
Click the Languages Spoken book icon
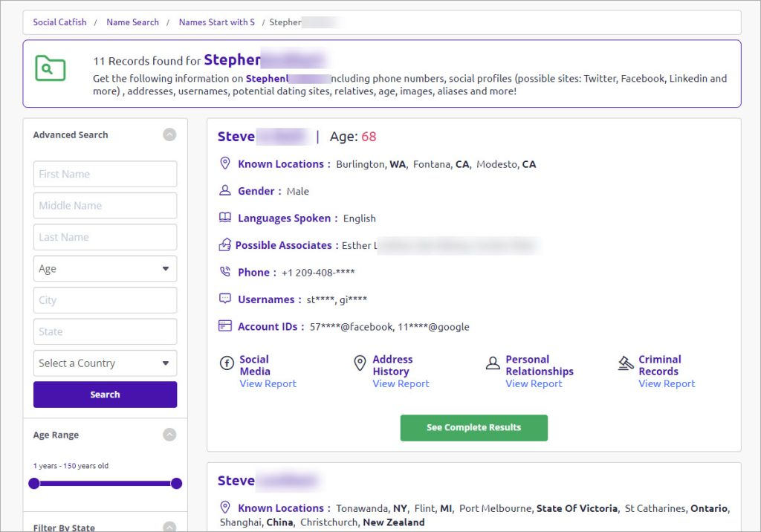224,218
